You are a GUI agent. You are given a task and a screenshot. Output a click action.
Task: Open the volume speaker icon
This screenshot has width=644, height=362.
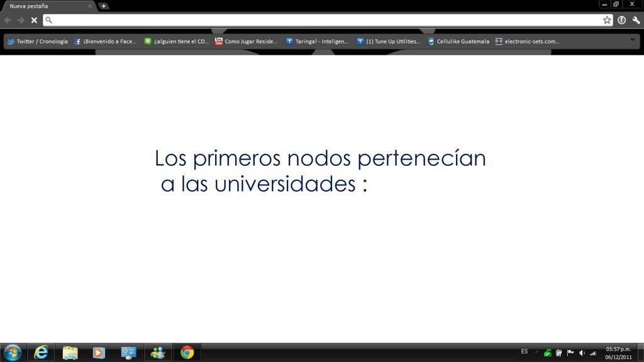click(582, 353)
